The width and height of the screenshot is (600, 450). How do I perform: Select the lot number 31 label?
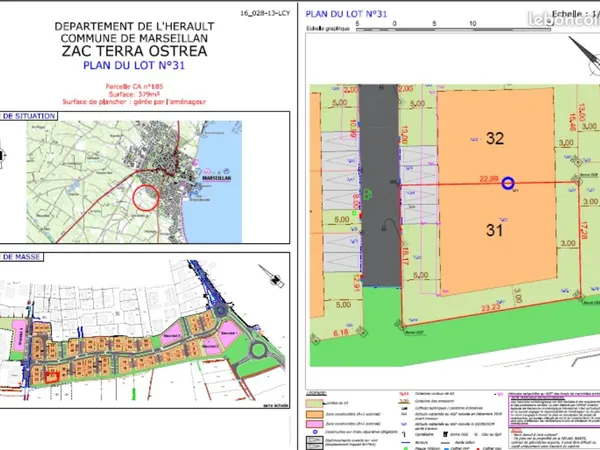(494, 230)
